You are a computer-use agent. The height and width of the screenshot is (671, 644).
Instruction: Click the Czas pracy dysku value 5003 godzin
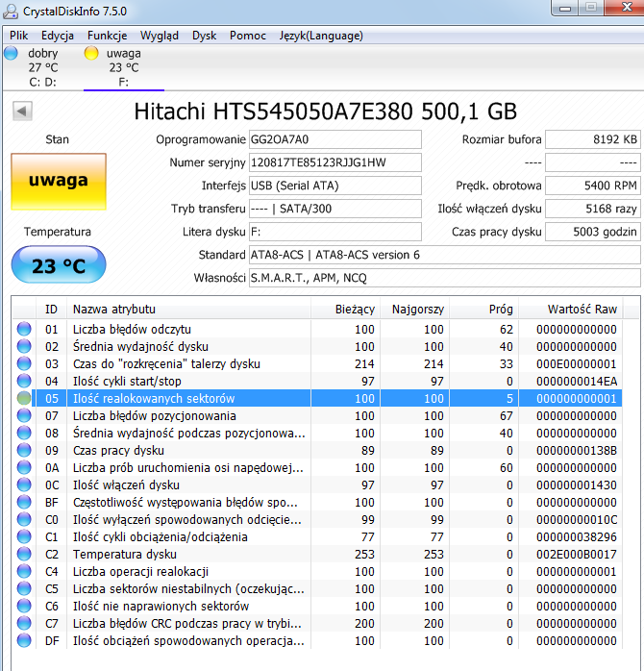pos(593,232)
